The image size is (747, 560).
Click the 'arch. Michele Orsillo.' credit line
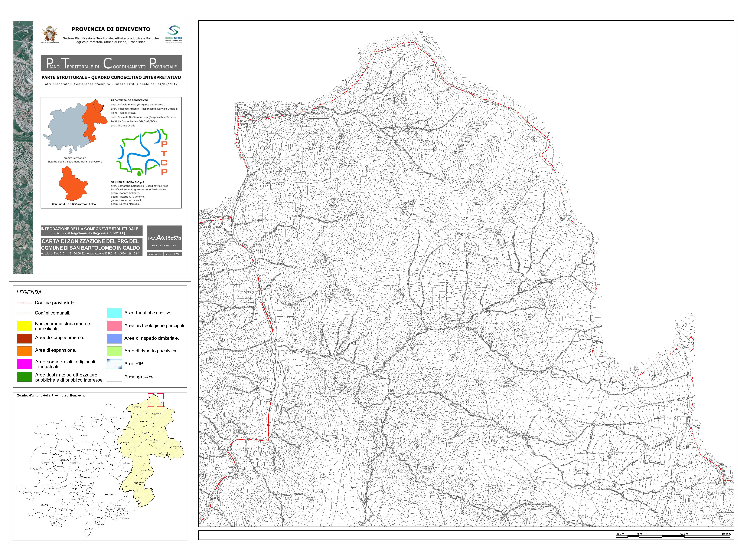pos(124,126)
